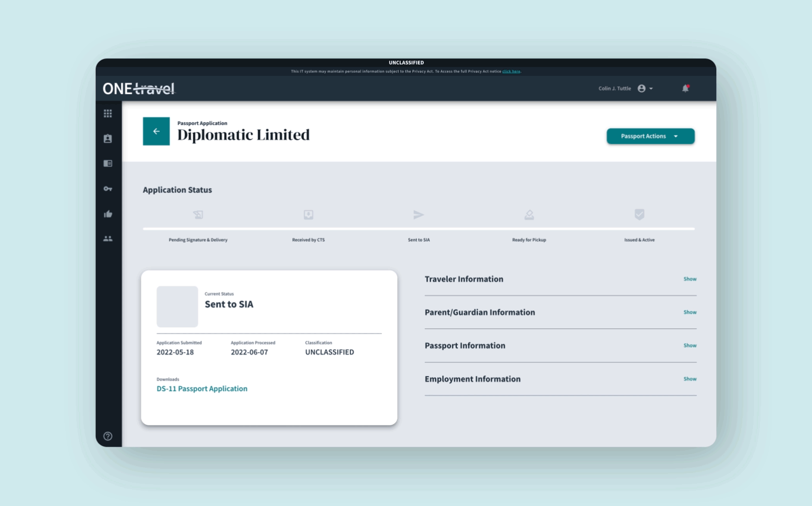Viewport: 812px width, 506px height.
Task: Open Colin J. Tuttle account menu
Action: click(x=625, y=88)
